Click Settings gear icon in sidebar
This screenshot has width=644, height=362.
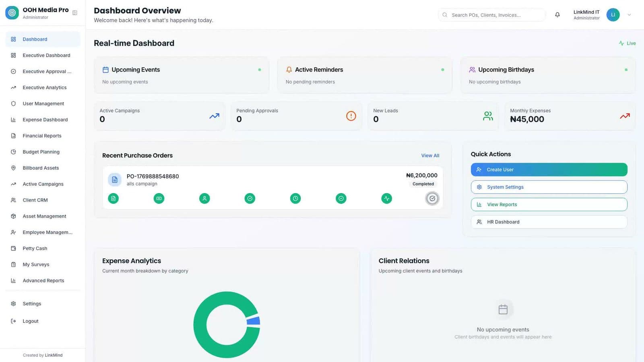point(13,304)
